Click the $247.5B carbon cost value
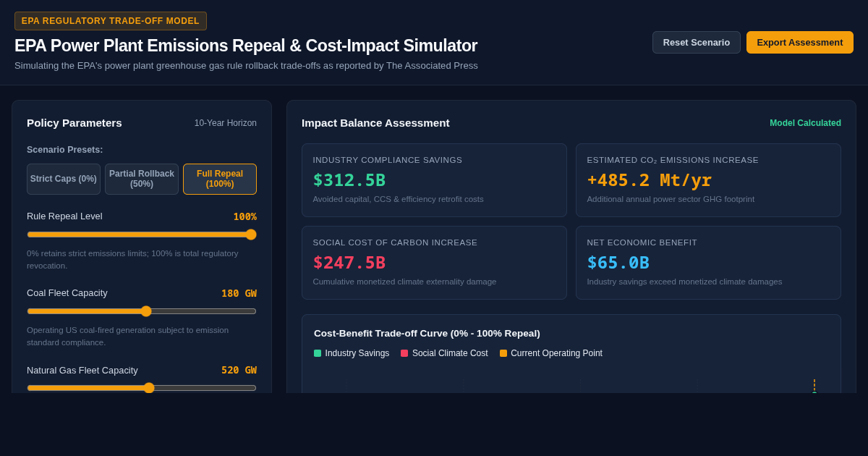 (349, 263)
